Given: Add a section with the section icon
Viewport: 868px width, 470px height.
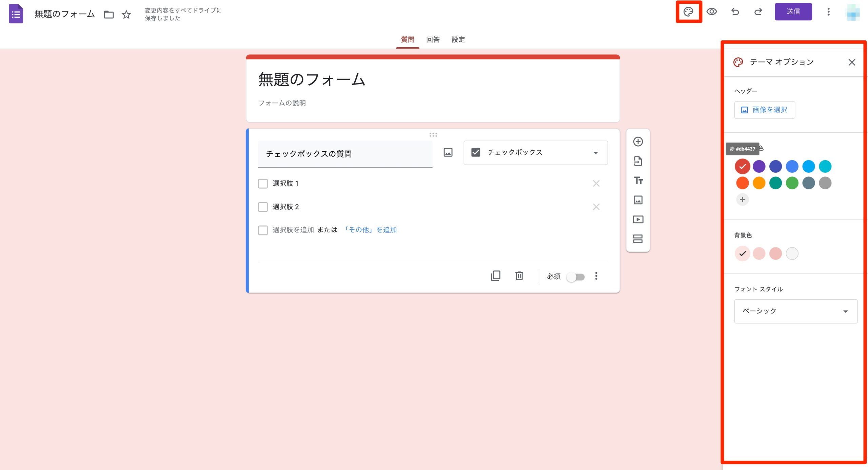Looking at the screenshot, I should click(638, 239).
